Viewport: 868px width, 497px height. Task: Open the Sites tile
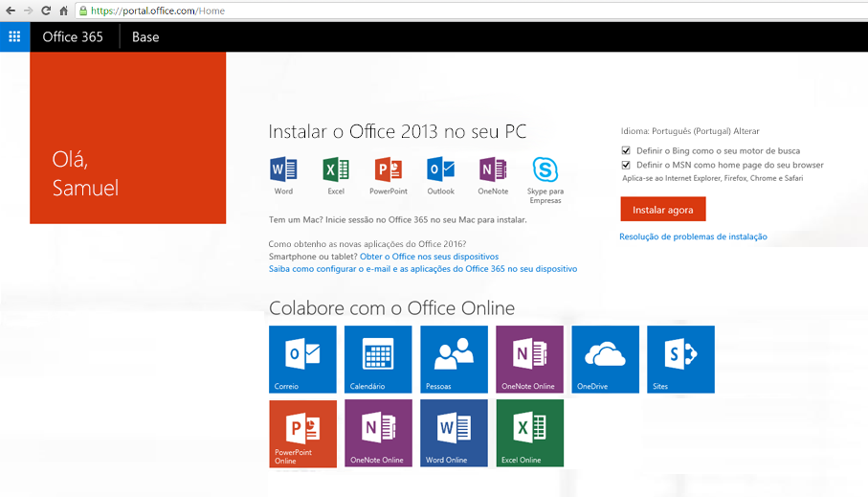680,359
